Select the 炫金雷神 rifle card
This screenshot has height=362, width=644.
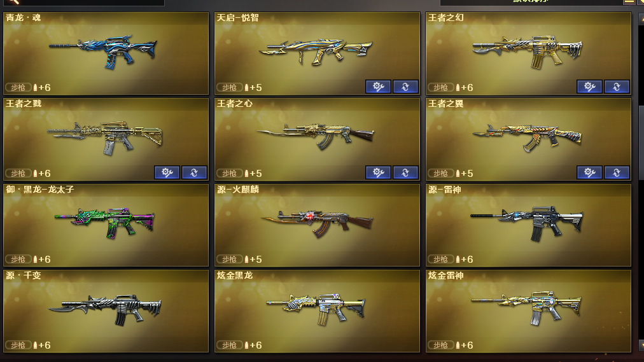(528, 311)
